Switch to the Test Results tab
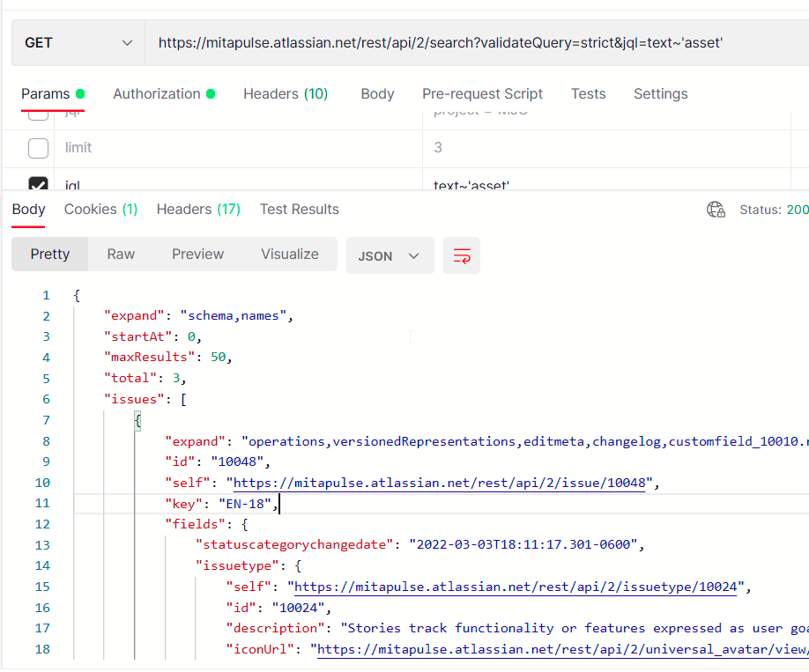The width and height of the screenshot is (809, 672). point(299,209)
